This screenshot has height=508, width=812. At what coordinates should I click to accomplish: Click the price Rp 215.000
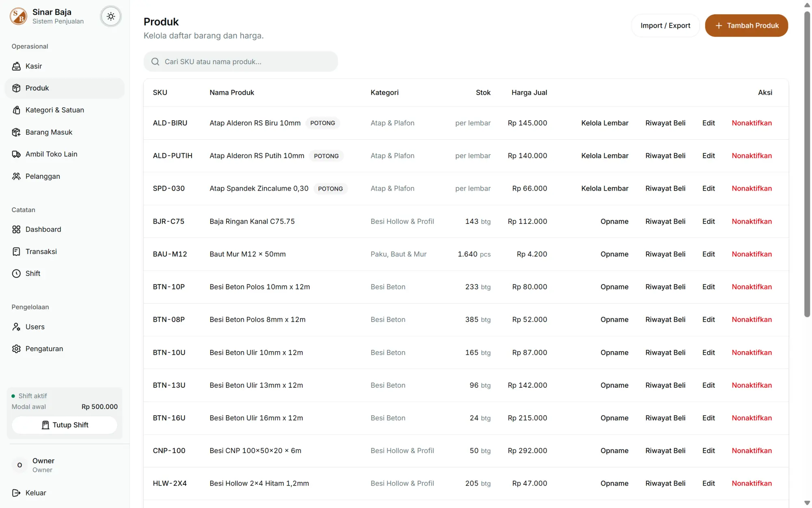tap(527, 418)
